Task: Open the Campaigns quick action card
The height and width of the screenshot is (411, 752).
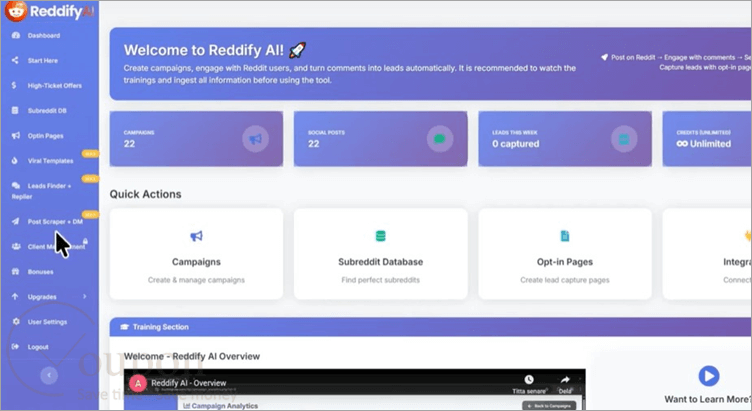Action: 196,254
